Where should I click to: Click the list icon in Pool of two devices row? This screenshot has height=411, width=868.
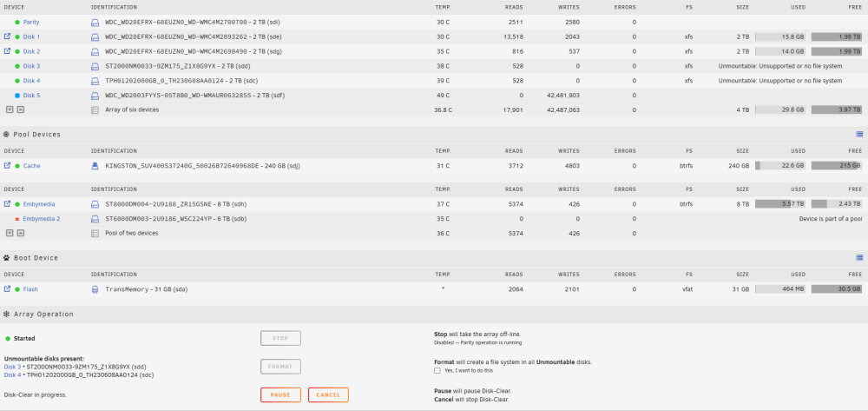pos(95,233)
